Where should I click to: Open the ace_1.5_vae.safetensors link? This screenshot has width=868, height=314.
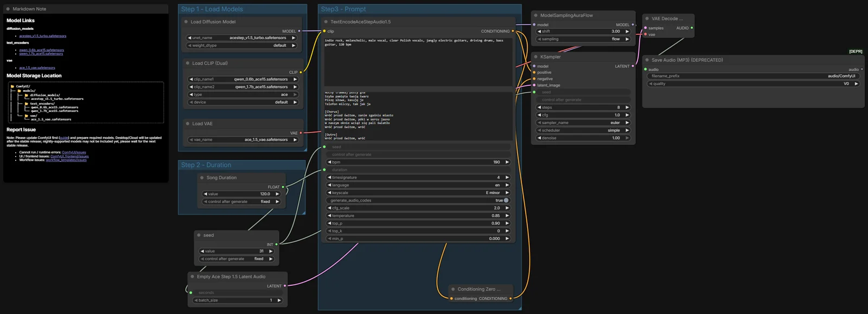pos(37,68)
